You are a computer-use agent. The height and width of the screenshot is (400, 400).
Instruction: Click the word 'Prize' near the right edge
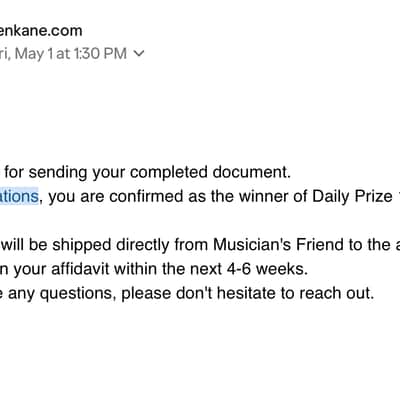(x=373, y=197)
